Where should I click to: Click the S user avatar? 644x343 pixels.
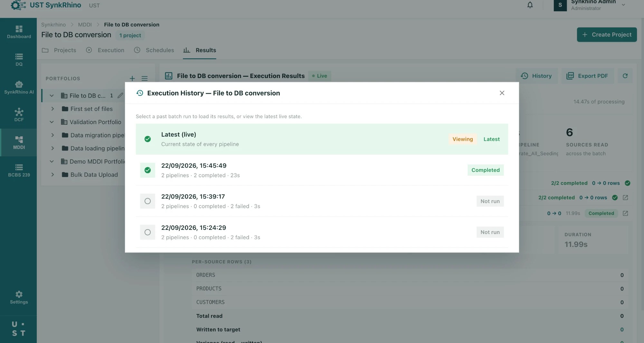pyautogui.click(x=560, y=5)
